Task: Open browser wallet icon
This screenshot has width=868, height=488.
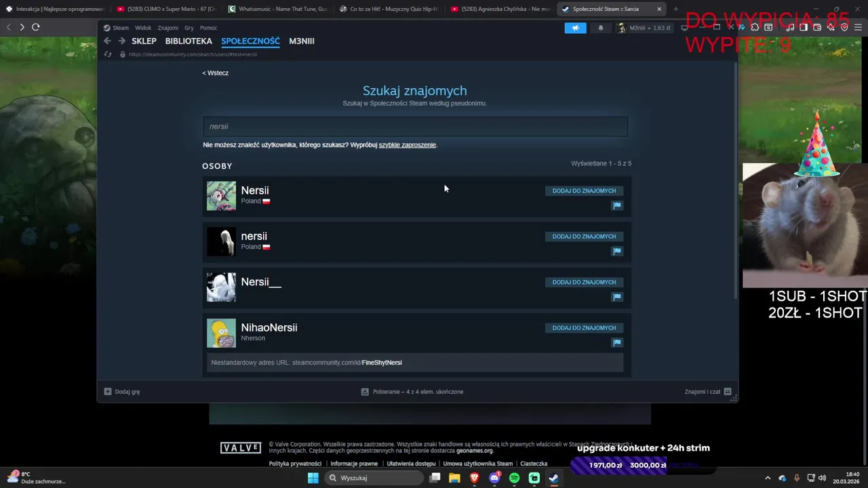Action: [x=817, y=27]
